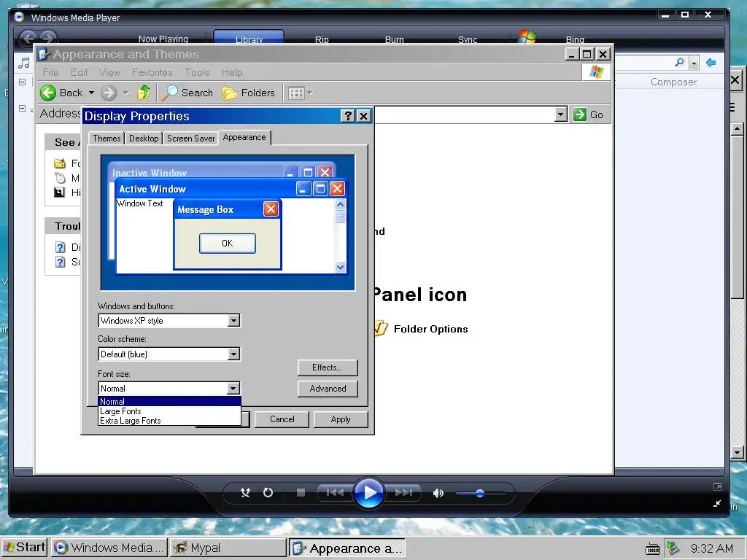The width and height of the screenshot is (747, 560).
Task: Open the Media Player Library tab
Action: [x=249, y=38]
